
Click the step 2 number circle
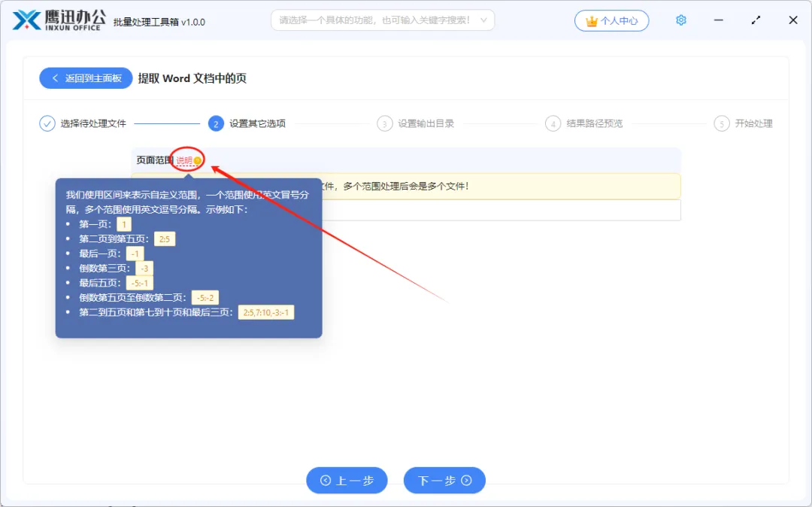(x=216, y=123)
